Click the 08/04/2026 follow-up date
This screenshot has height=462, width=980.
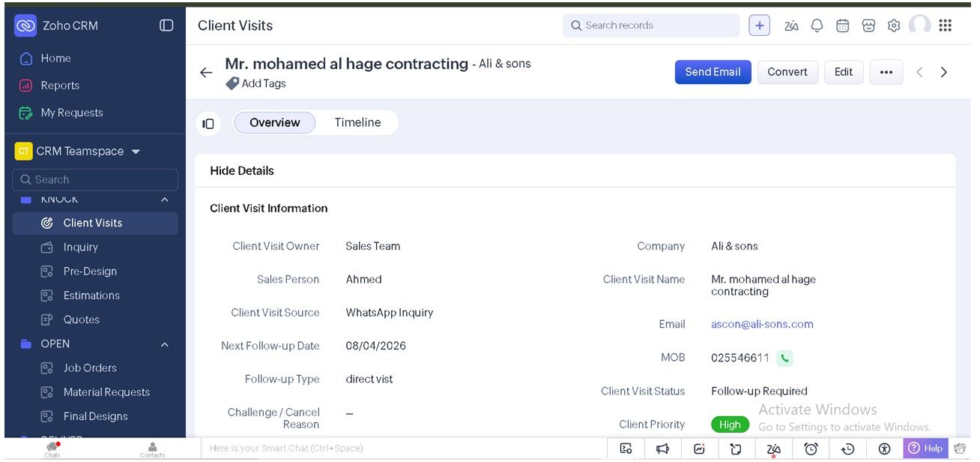pyautogui.click(x=375, y=346)
